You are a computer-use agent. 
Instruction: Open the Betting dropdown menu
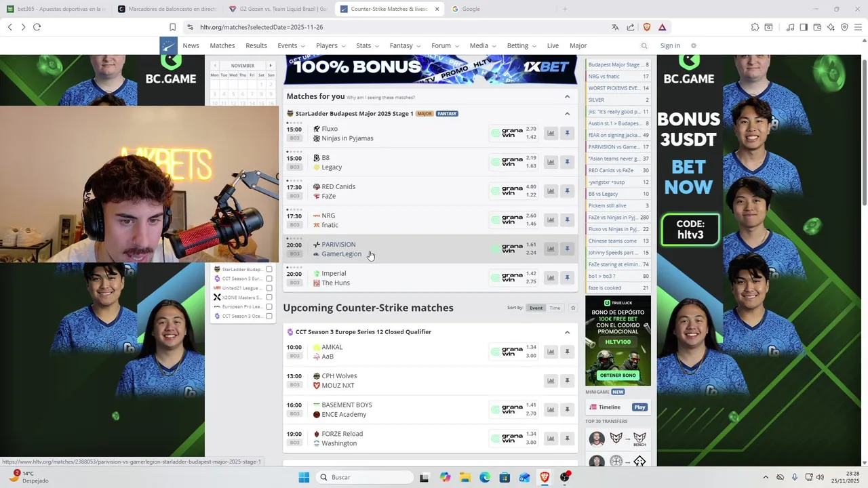(521, 45)
